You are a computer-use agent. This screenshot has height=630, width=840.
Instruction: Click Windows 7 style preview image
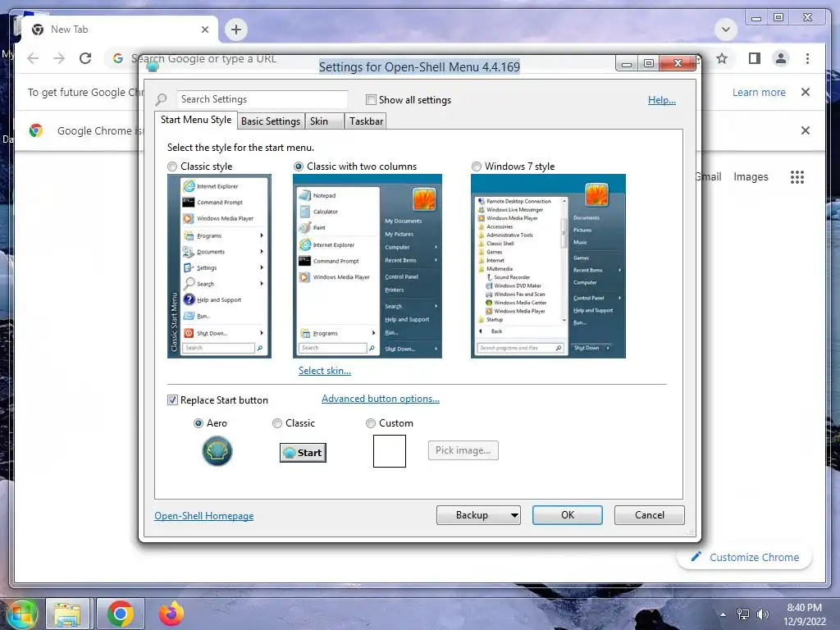click(x=548, y=267)
